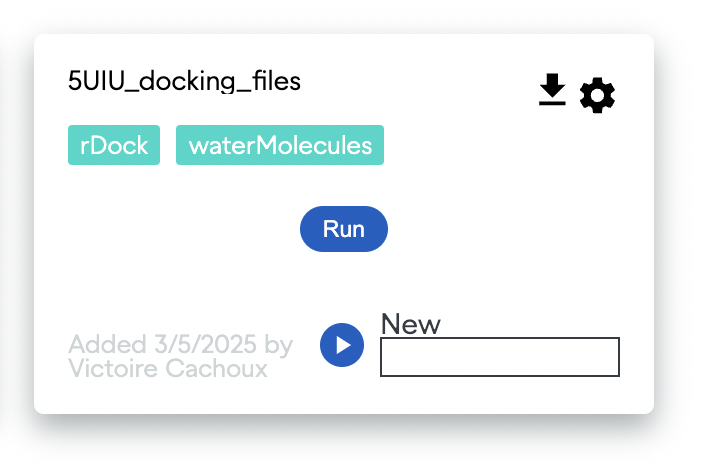Open settings via the gear icon
The image size is (714, 468).
point(598,95)
